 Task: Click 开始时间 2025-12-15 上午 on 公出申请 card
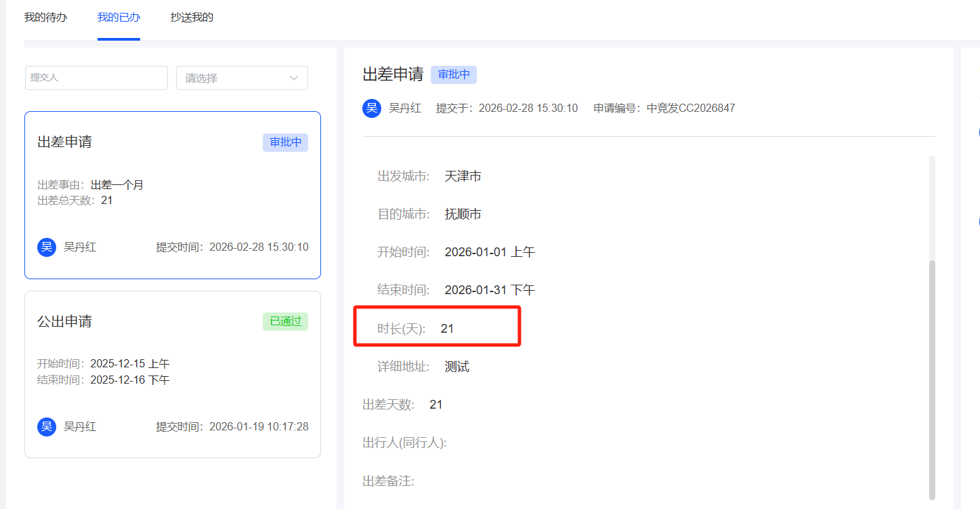104,364
